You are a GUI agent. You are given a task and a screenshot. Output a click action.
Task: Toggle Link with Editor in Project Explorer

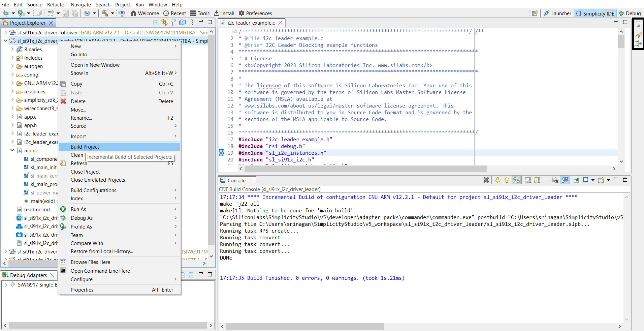point(164,23)
